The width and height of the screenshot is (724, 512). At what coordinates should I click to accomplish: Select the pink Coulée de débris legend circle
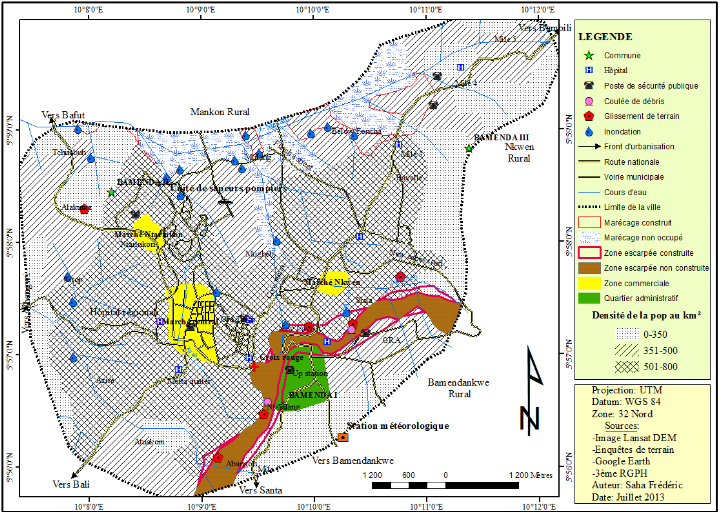[589, 101]
